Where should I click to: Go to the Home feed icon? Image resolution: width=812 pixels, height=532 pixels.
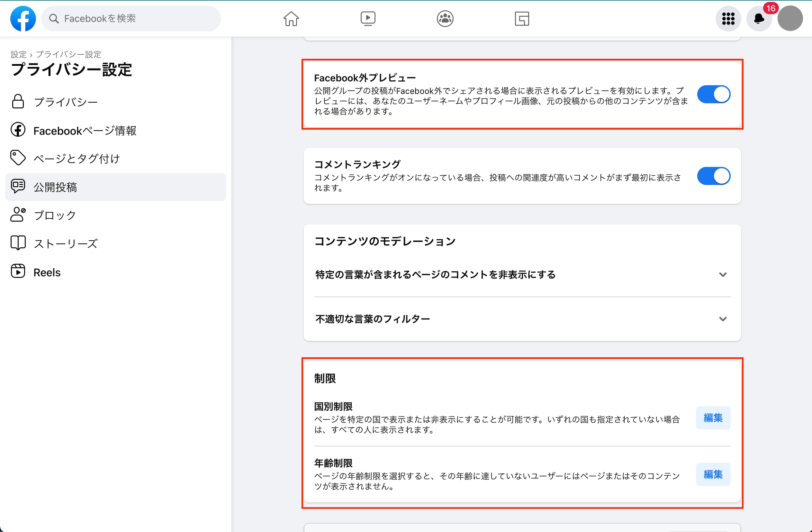tap(291, 18)
